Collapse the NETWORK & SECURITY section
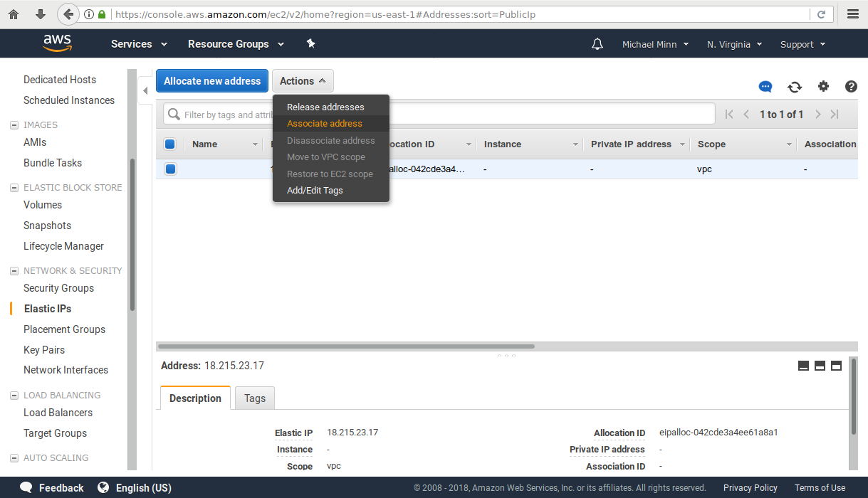Viewport: 868px width, 498px height. tap(14, 271)
